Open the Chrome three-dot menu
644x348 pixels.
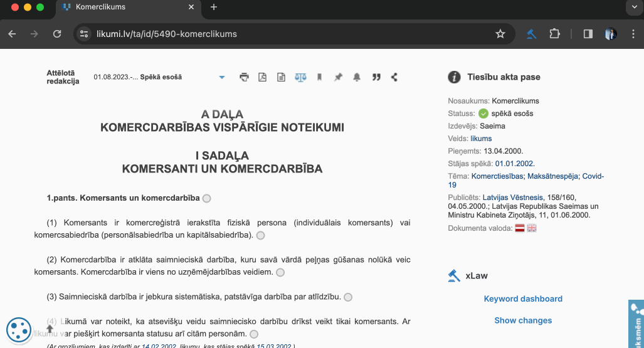(633, 34)
